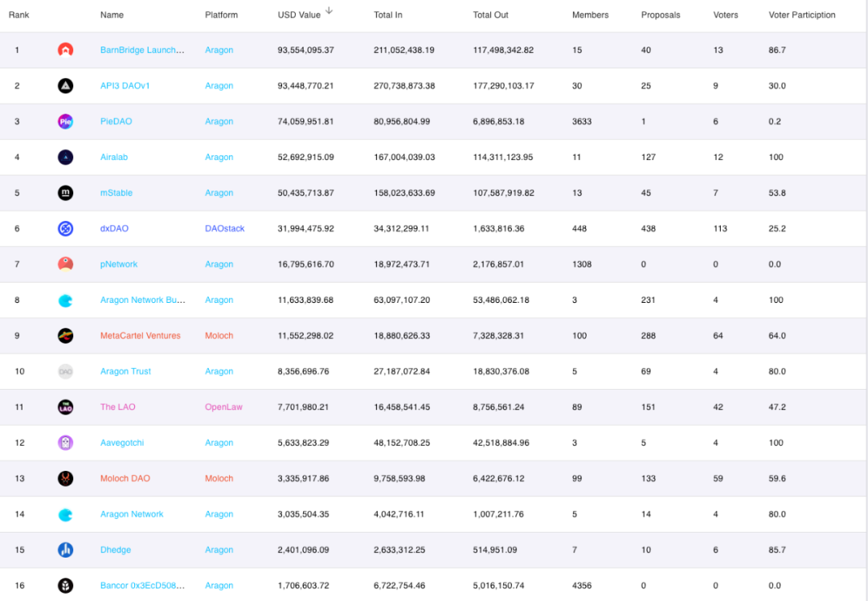Viewport: 868px width, 601px height.
Task: Select Total In value 63,097,107.20
Action: click(402, 300)
